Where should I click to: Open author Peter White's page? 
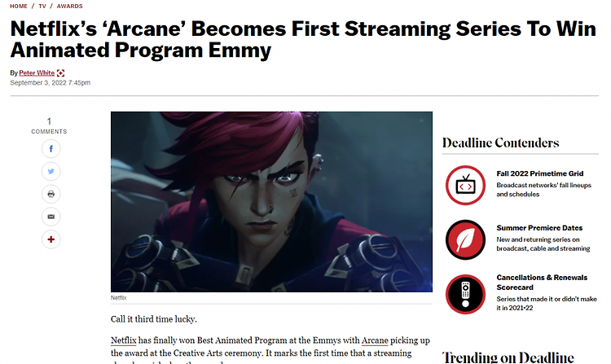click(x=37, y=72)
